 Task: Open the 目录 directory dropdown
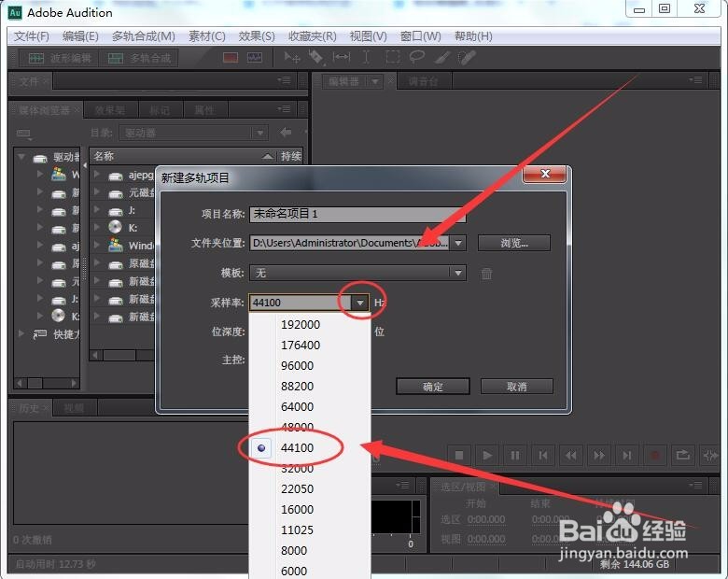[x=260, y=134]
